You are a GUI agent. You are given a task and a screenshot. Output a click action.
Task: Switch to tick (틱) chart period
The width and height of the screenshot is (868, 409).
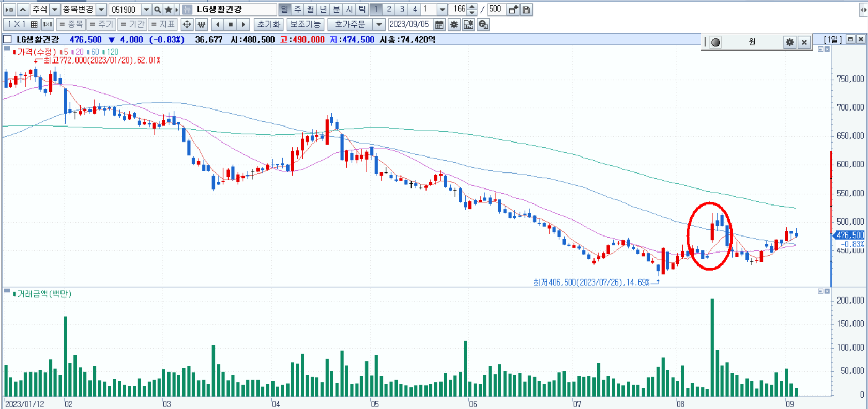(x=362, y=9)
